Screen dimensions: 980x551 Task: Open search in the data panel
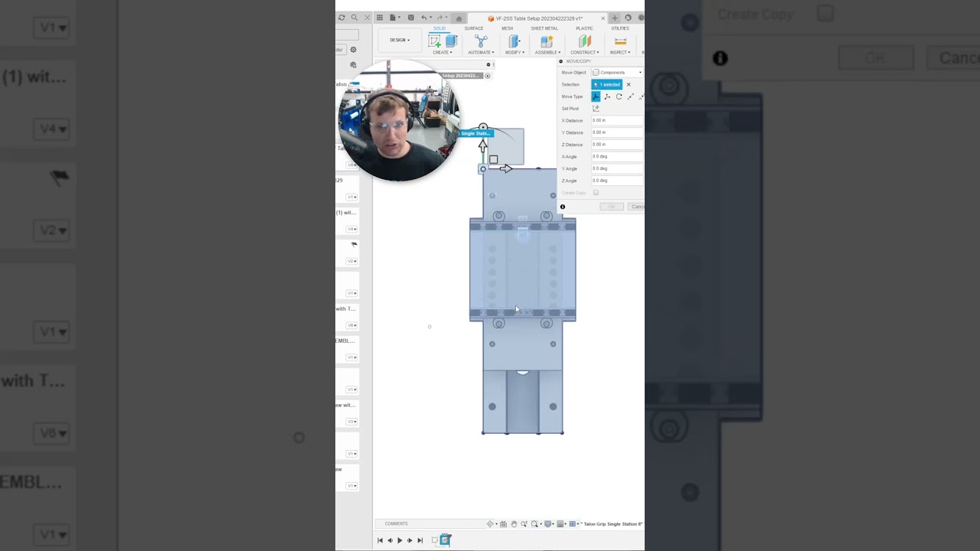click(x=354, y=18)
